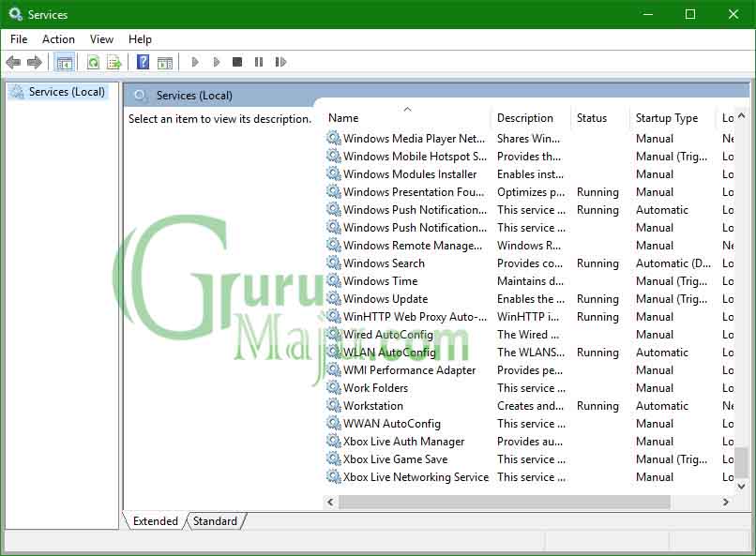
Task: Click the Start Service play icon
Action: coord(195,62)
